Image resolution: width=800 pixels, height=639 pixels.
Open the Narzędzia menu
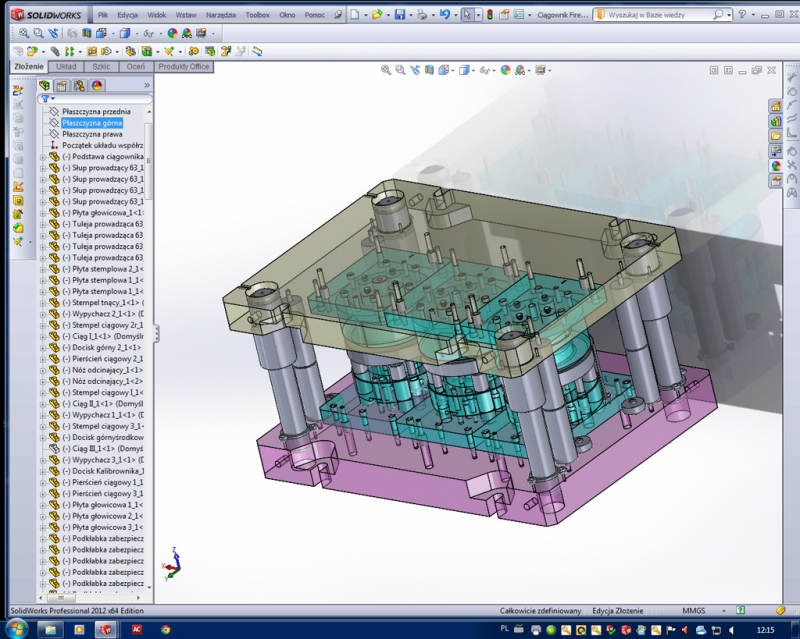(x=223, y=16)
